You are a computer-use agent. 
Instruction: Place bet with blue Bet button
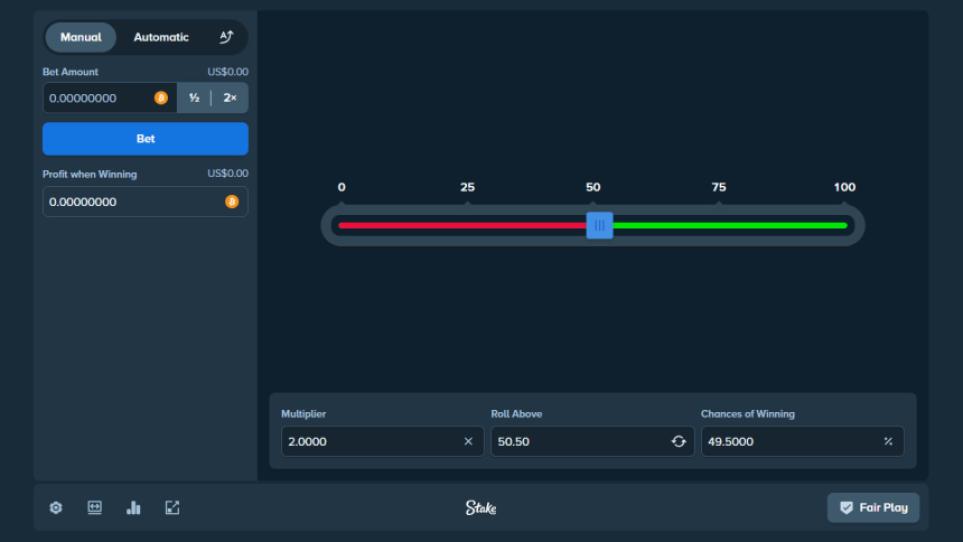click(146, 139)
